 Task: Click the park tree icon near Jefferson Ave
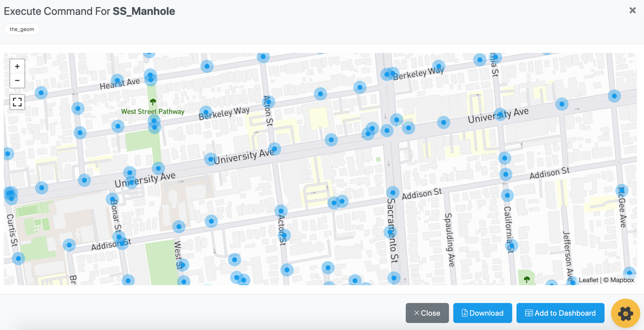click(x=527, y=279)
